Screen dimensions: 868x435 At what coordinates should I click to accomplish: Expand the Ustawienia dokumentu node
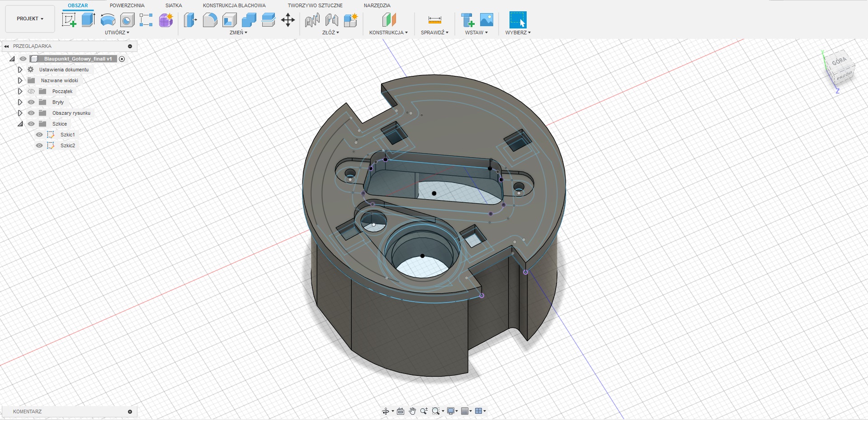click(x=20, y=70)
